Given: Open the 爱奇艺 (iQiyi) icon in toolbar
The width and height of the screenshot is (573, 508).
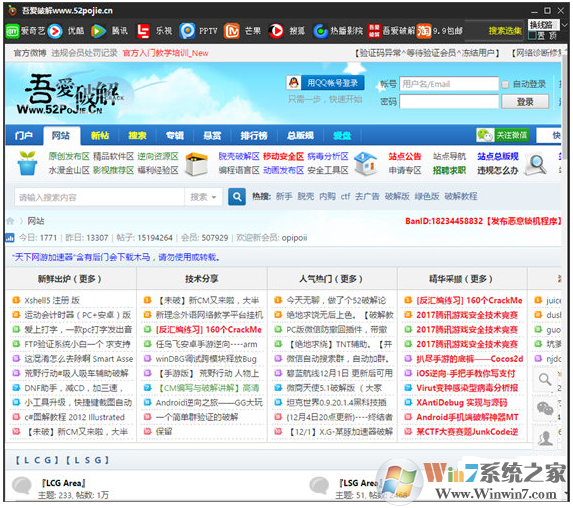Looking at the screenshot, I should (12, 31).
